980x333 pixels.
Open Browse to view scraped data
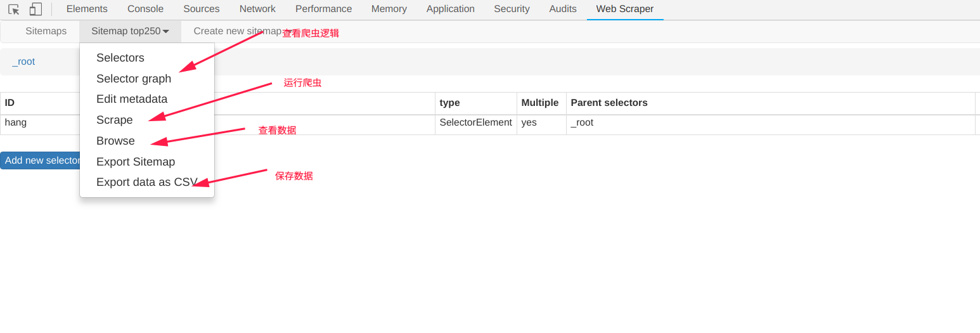click(115, 141)
